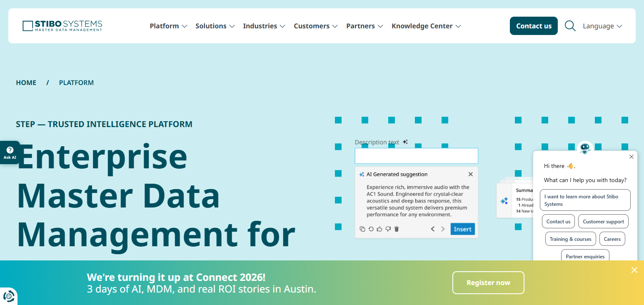Click sparkle icon before AI Generated suggestion
This screenshot has width=644, height=305.
pyautogui.click(x=362, y=174)
